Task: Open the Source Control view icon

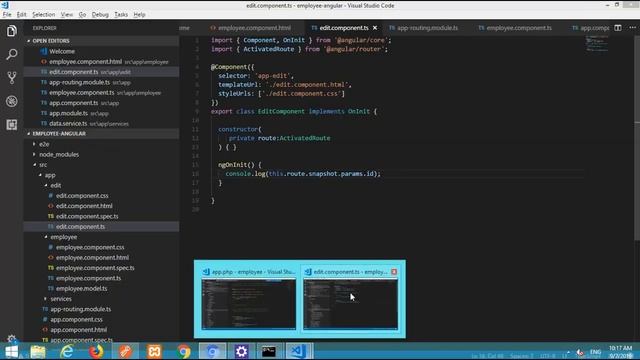Action: (11, 78)
